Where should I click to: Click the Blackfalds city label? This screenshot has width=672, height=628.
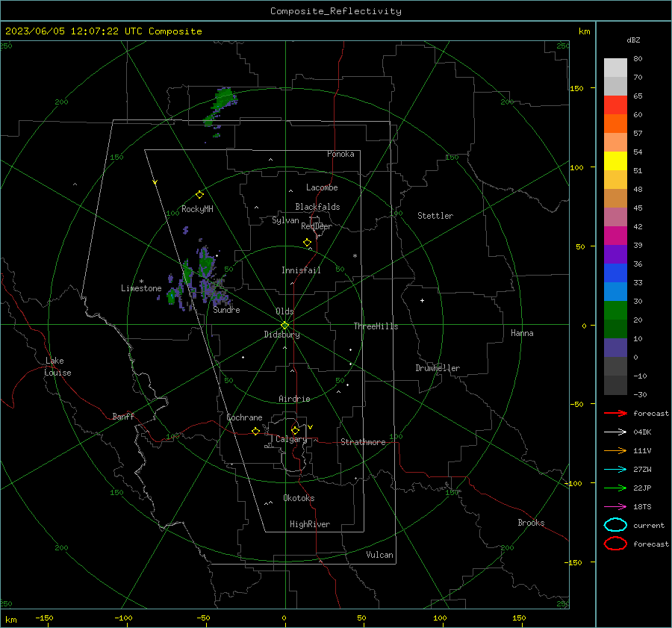pos(317,207)
